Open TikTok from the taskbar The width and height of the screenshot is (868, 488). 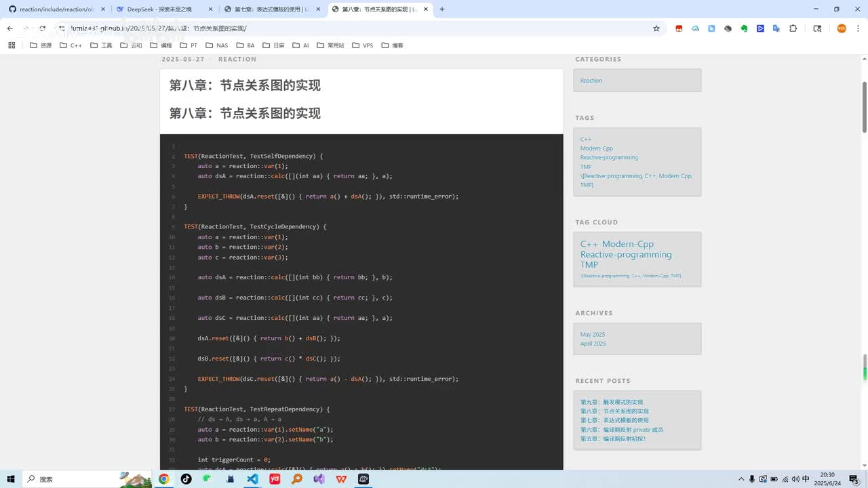pos(186,479)
